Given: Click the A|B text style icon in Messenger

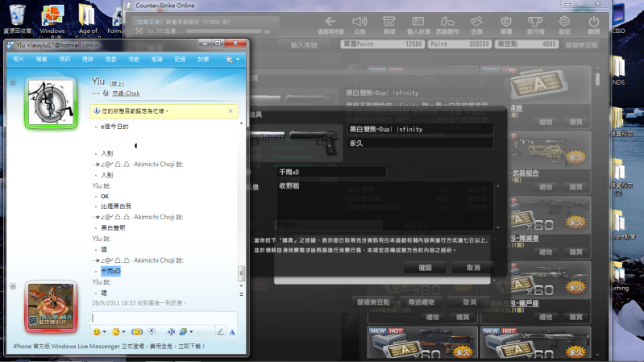Looking at the screenshot, I should (171, 331).
